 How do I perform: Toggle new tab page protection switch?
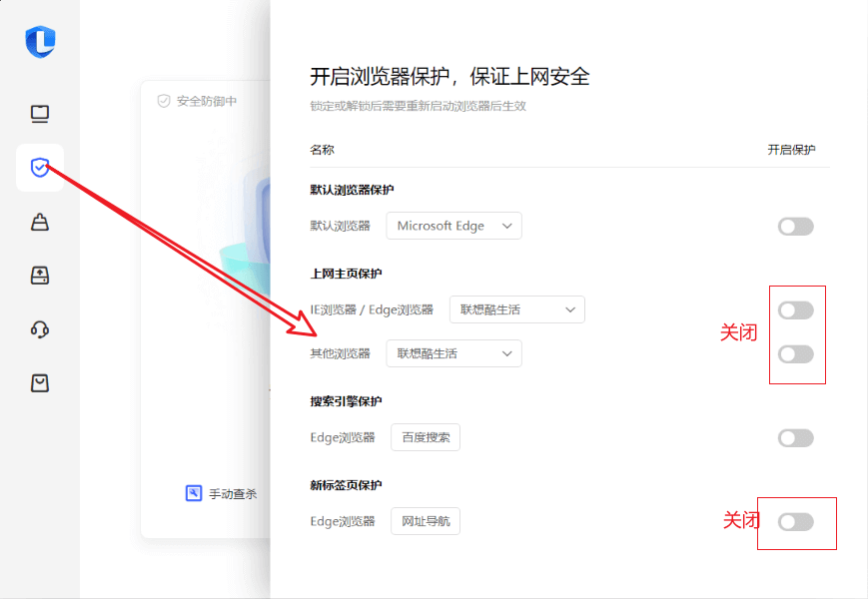tap(795, 522)
